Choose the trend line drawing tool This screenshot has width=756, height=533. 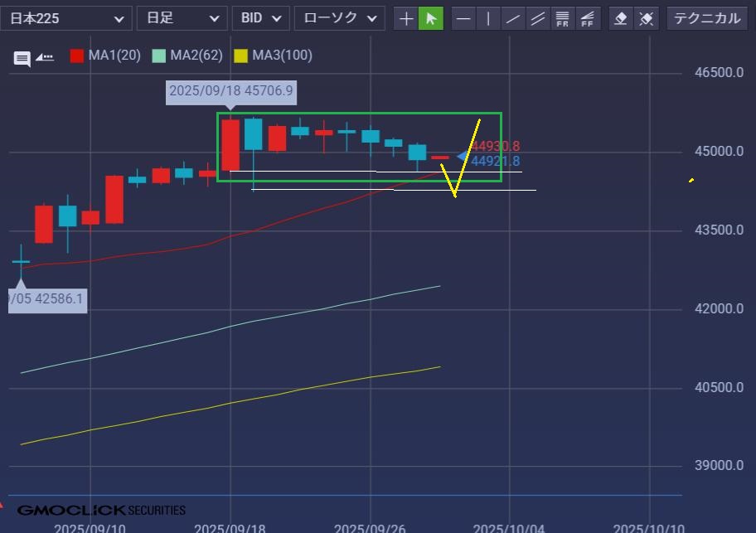coord(513,18)
